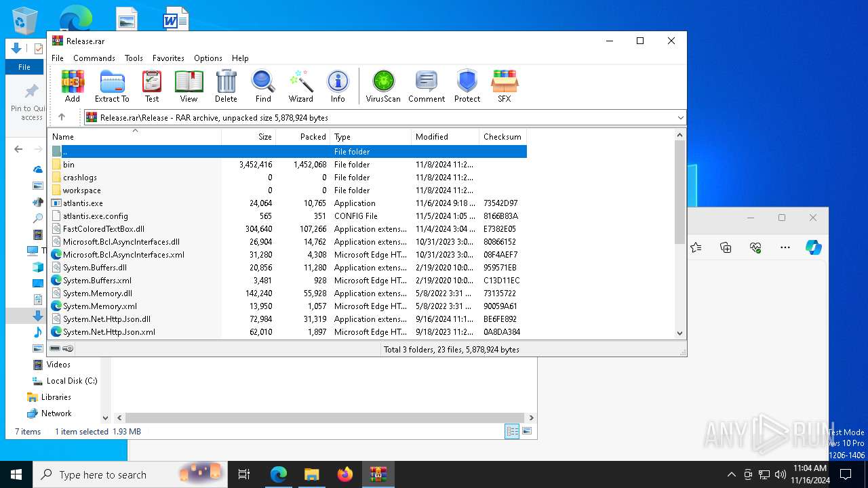Sort by the Type column header
This screenshot has width=868, height=488.
coord(370,136)
